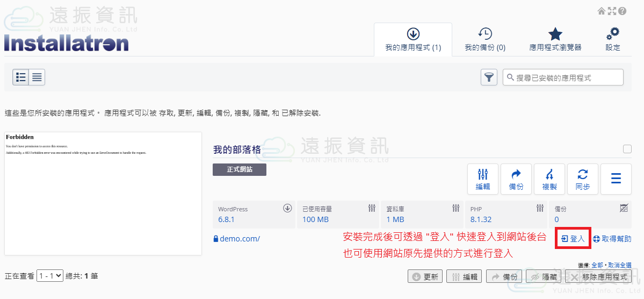The width and height of the screenshot is (644, 299).
Task: Switch to 我的備份 (0) tab
Action: (x=485, y=40)
